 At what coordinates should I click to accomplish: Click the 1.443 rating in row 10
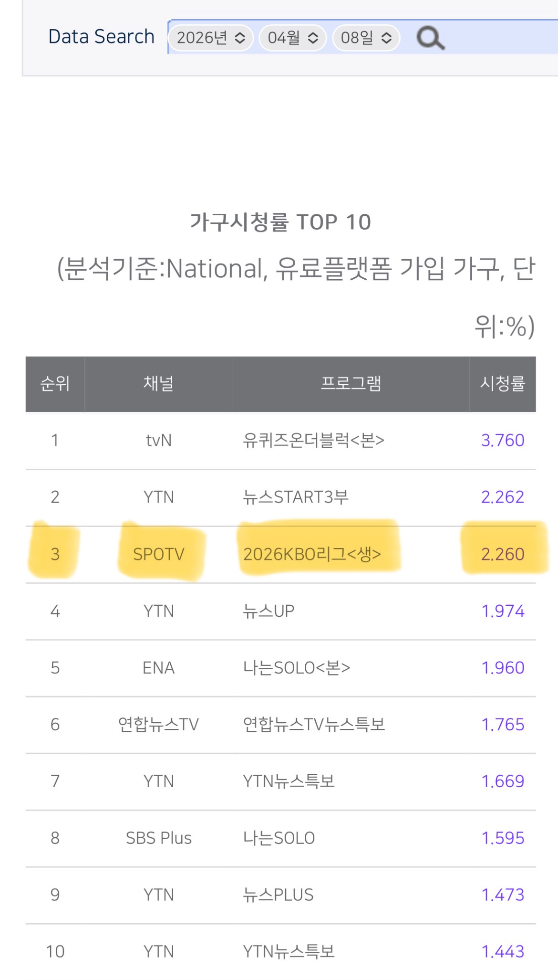click(x=503, y=952)
